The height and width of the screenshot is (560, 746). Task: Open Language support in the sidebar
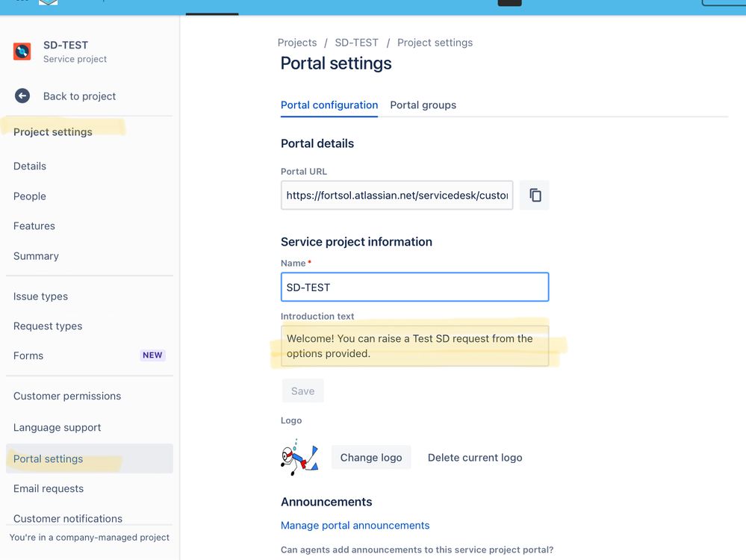coord(57,427)
